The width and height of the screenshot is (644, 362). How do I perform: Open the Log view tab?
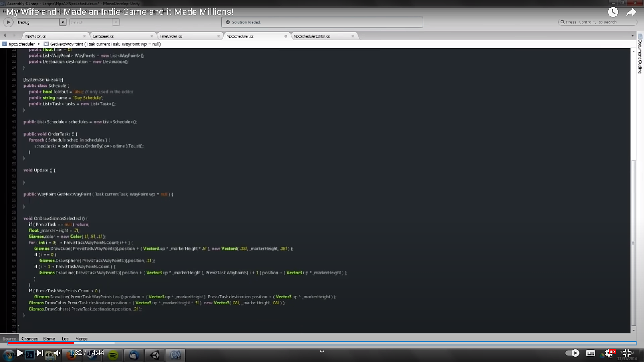(x=65, y=339)
